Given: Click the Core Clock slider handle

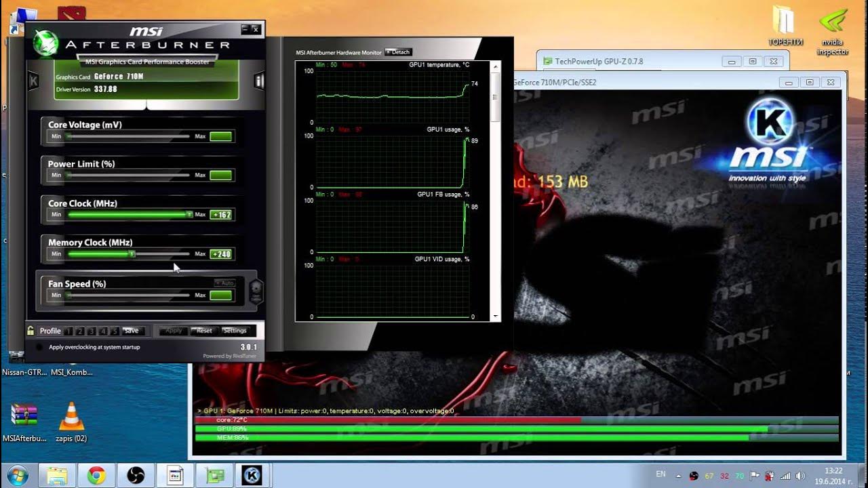Looking at the screenshot, I should pyautogui.click(x=189, y=214).
